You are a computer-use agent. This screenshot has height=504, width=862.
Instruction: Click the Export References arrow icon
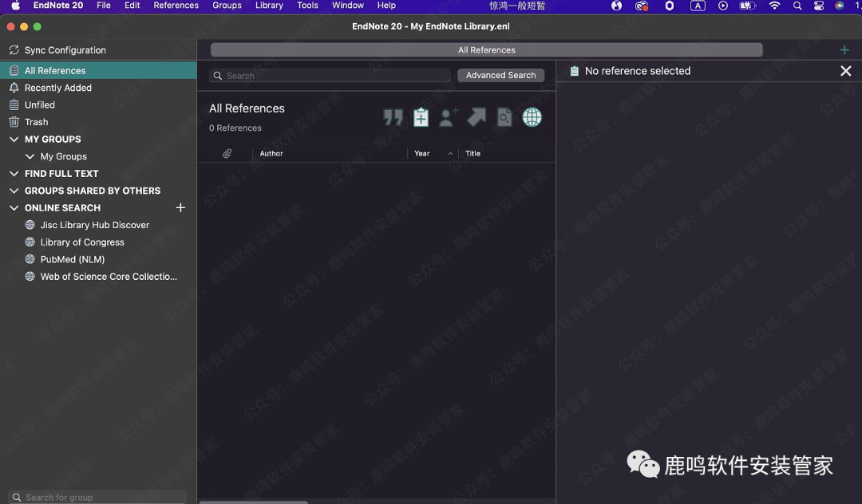pos(476,117)
